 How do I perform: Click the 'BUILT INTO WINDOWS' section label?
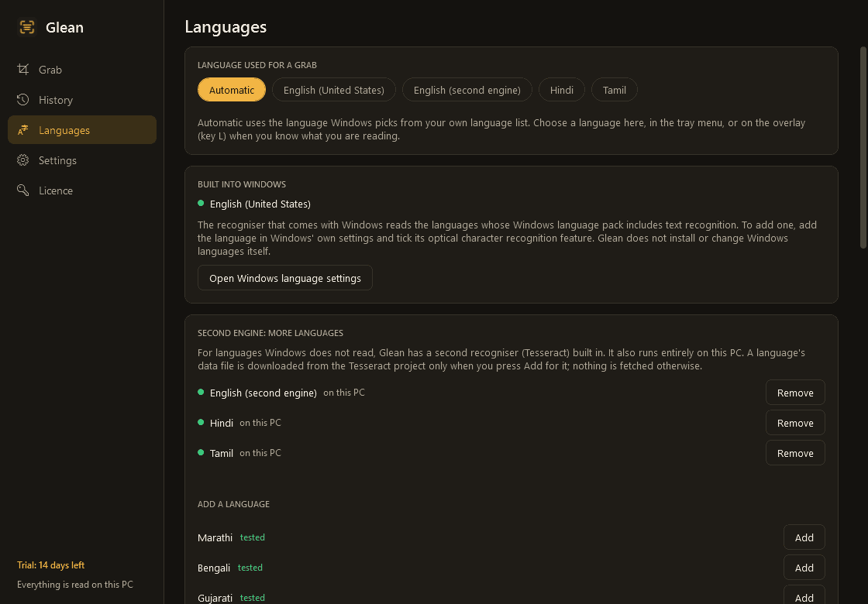[x=242, y=184]
